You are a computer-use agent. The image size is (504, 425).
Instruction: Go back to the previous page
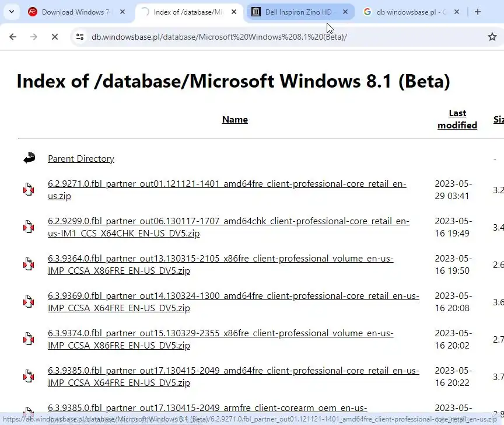point(13,37)
